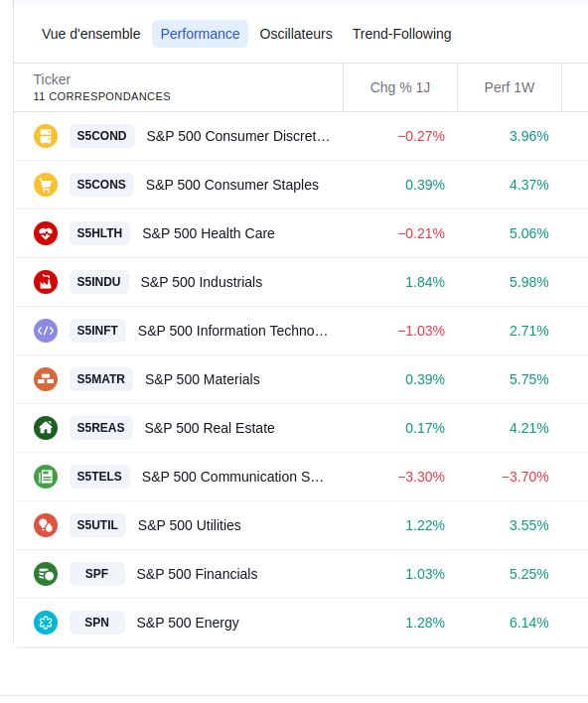Click the S&P 500 Energy name
The image size is (588, 703).
[188, 623]
